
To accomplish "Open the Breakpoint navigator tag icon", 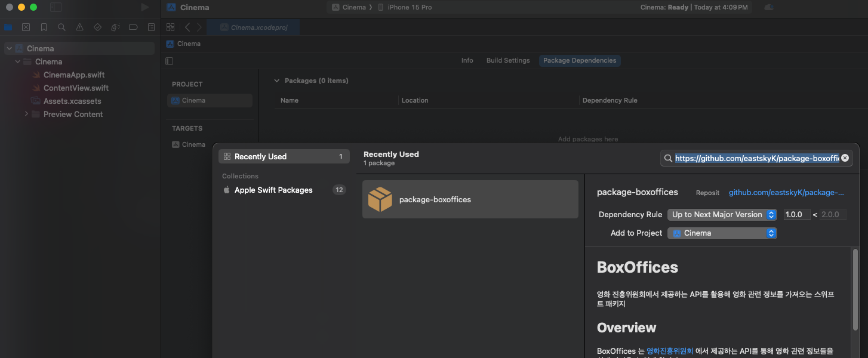I will coord(133,27).
